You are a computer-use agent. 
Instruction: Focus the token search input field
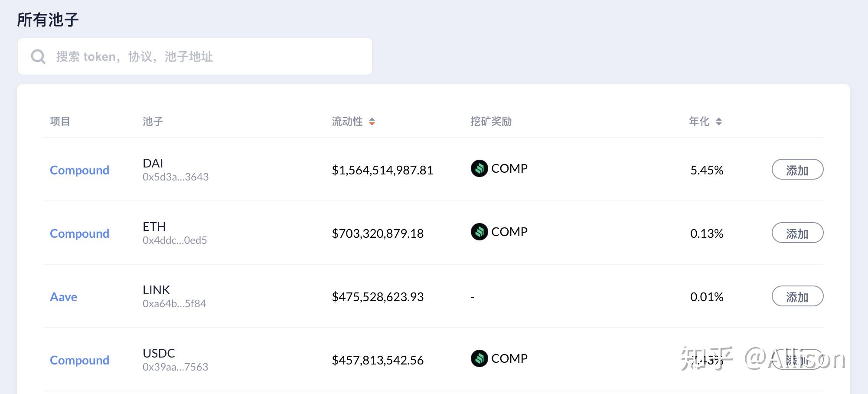coord(195,56)
